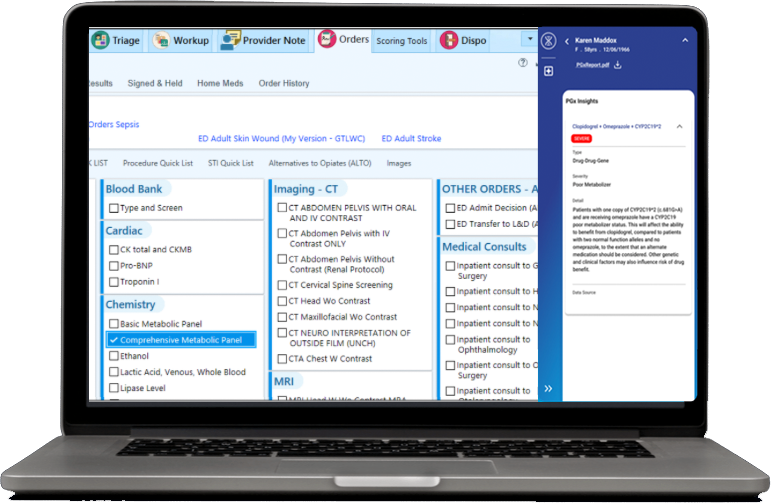Open the tab overflow dropdown arrow
Image resolution: width=771 pixels, height=503 pixels.
(529, 40)
